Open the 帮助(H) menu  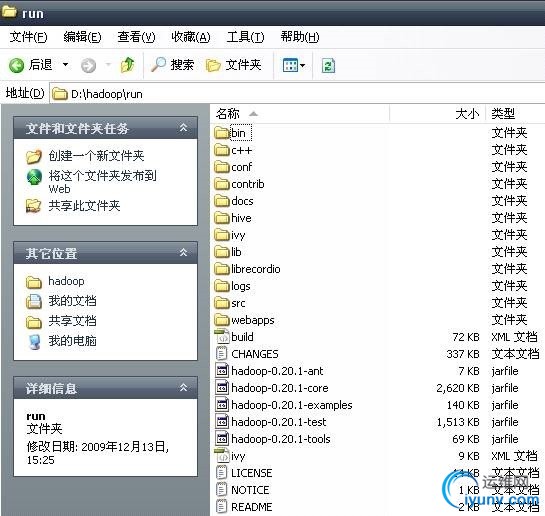tap(300, 36)
